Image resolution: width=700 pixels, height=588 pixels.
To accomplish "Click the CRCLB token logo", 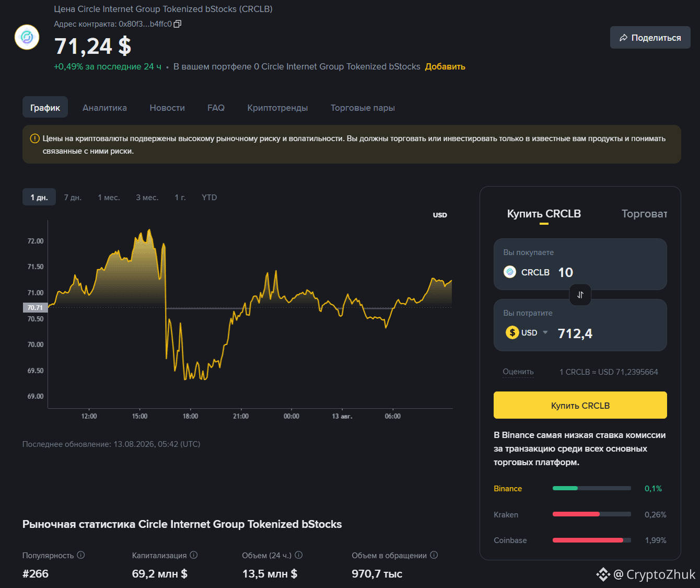I will click(x=27, y=37).
